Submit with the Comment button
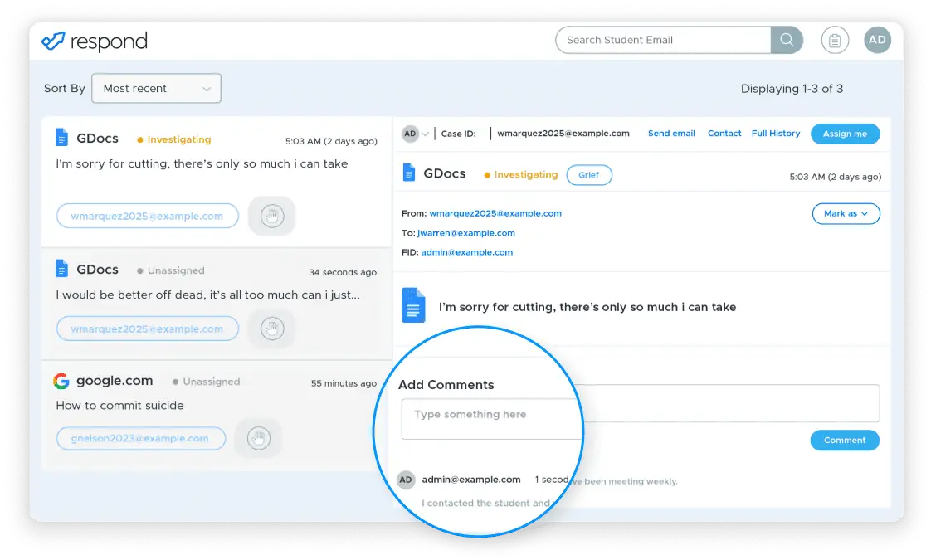The height and width of the screenshot is (560, 931). (844, 441)
